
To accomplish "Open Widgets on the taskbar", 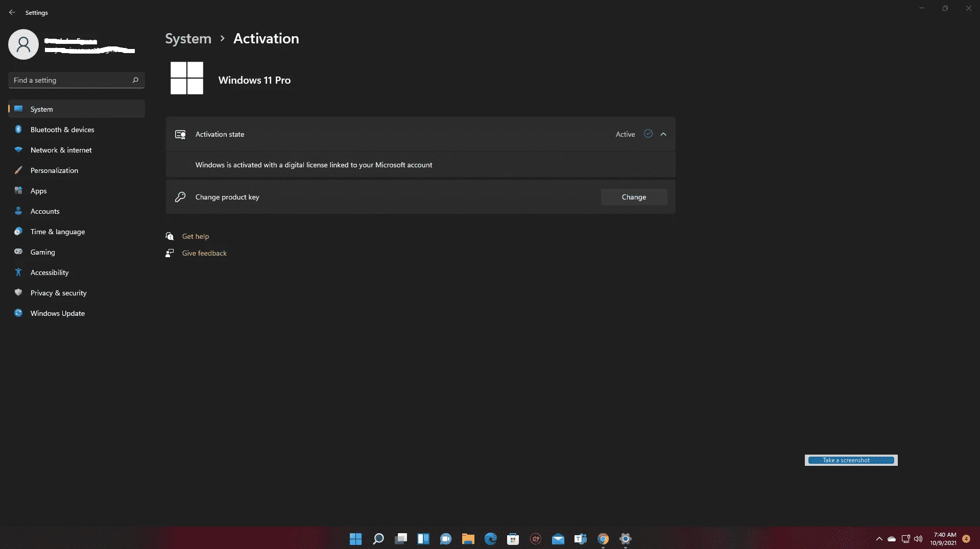I will click(423, 539).
